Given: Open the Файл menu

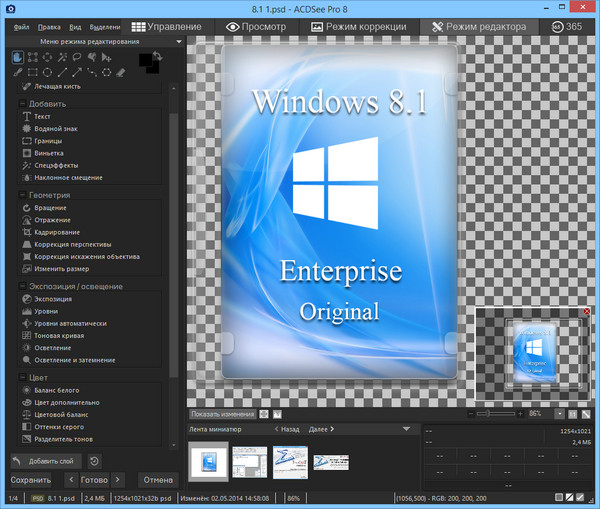Looking at the screenshot, I should coord(22,27).
